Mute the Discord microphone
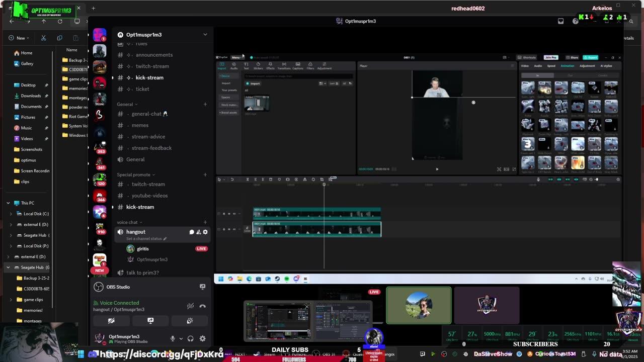 pyautogui.click(x=172, y=339)
